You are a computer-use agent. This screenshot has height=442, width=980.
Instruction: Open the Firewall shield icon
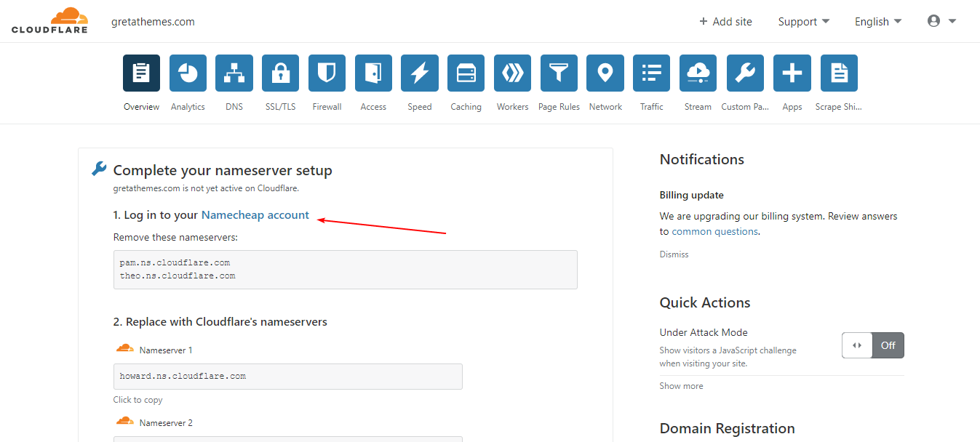tap(327, 73)
